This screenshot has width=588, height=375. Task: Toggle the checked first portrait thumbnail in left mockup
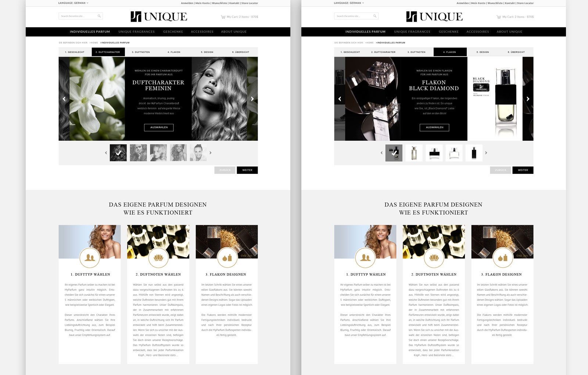(118, 153)
